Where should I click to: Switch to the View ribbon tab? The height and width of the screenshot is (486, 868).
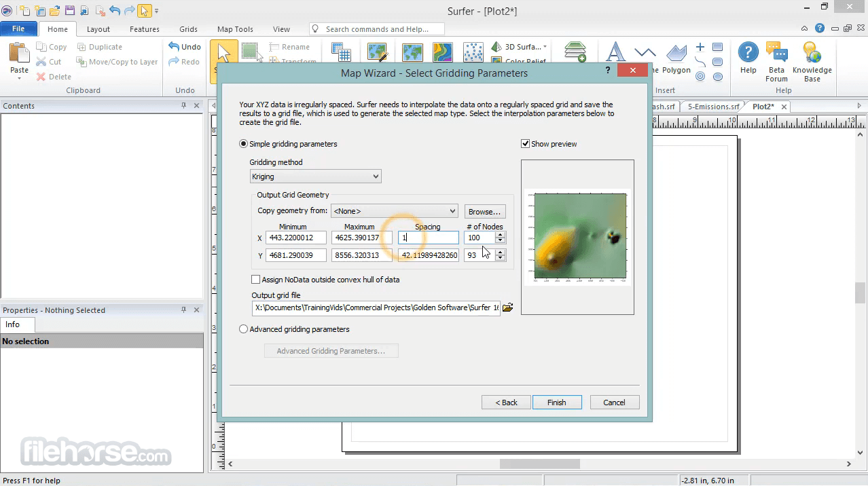pyautogui.click(x=281, y=29)
